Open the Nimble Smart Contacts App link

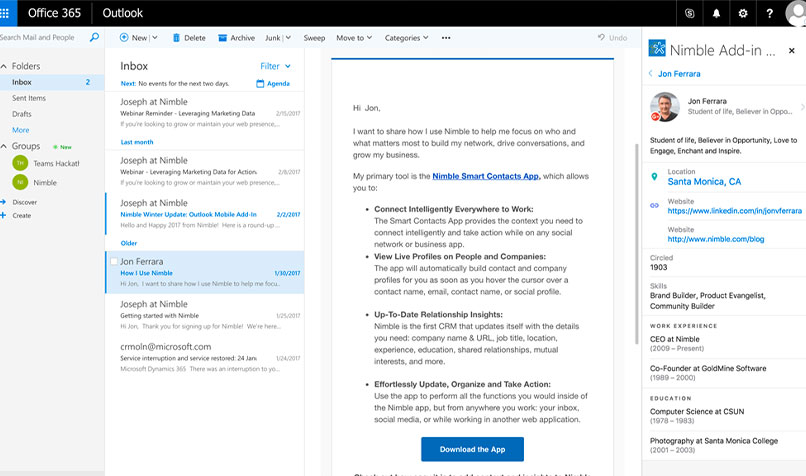pyautogui.click(x=486, y=176)
